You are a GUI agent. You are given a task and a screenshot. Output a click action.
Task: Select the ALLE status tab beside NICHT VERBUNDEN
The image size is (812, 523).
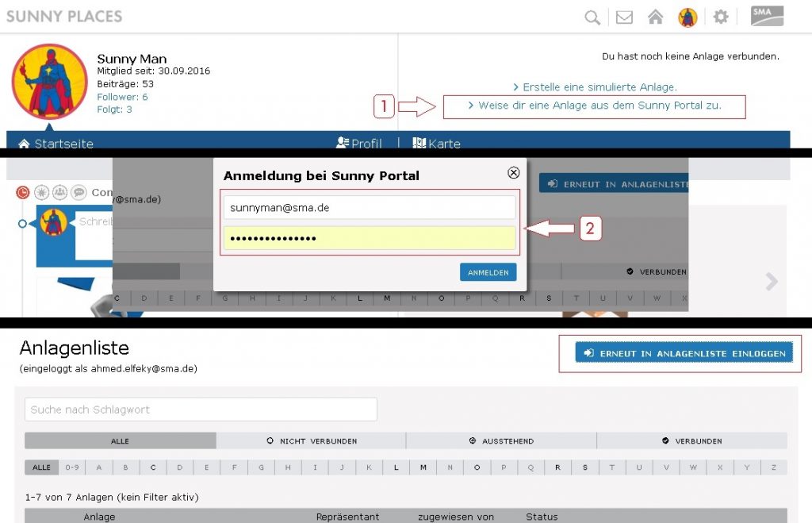coord(121,441)
